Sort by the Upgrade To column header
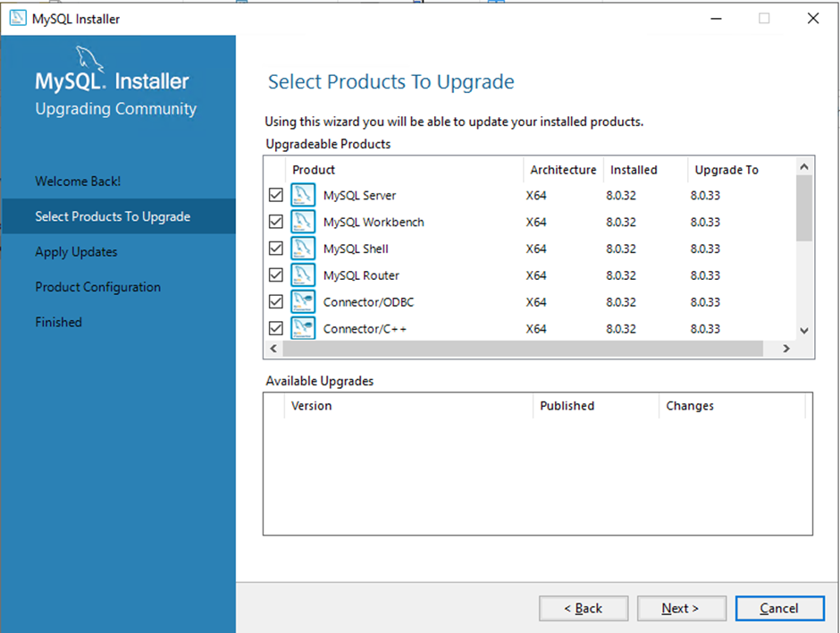Screen dimensions: 840x633 point(742,170)
